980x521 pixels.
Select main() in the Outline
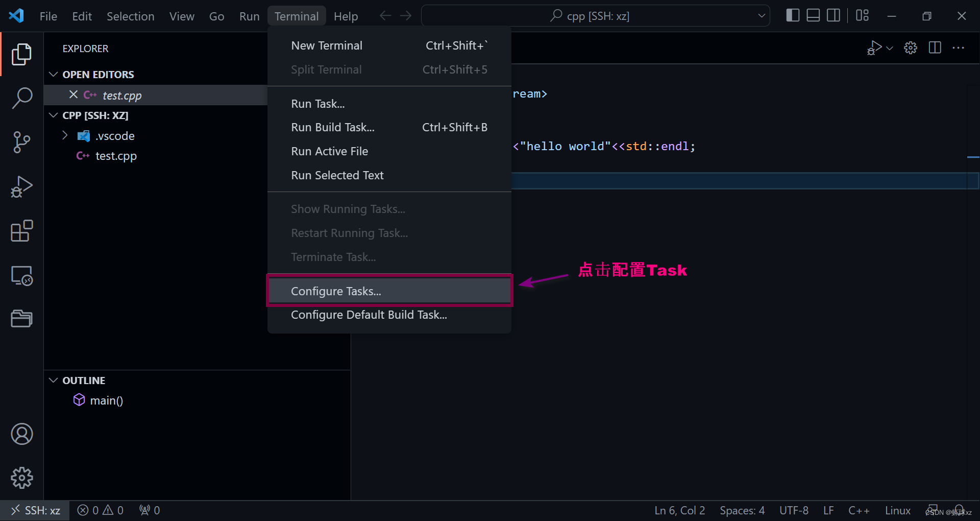pos(107,400)
